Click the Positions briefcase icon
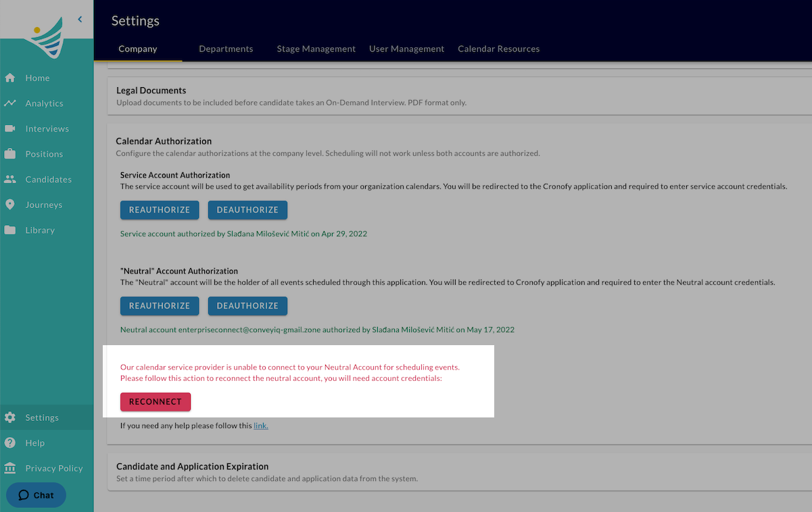Viewport: 812px width, 512px height. (x=10, y=154)
